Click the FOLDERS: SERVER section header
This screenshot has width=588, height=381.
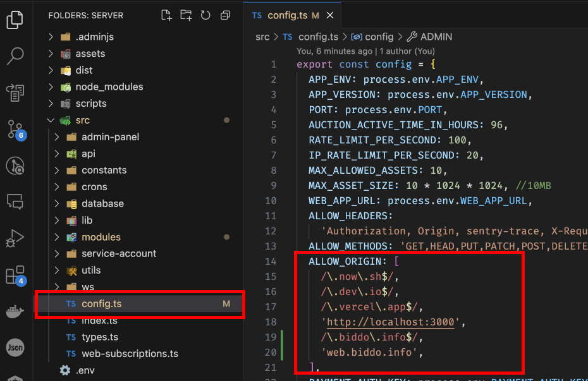[86, 15]
